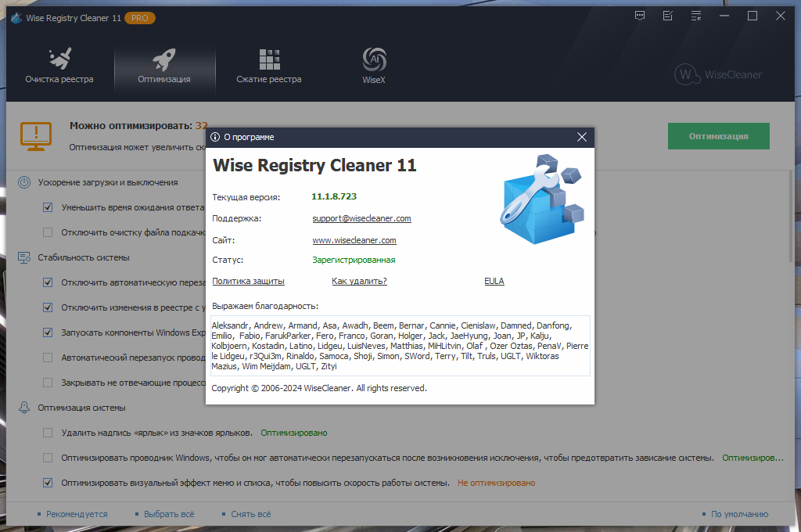Click Стабильность системы heading
This screenshot has width=801, height=532.
pyautogui.click(x=83, y=257)
